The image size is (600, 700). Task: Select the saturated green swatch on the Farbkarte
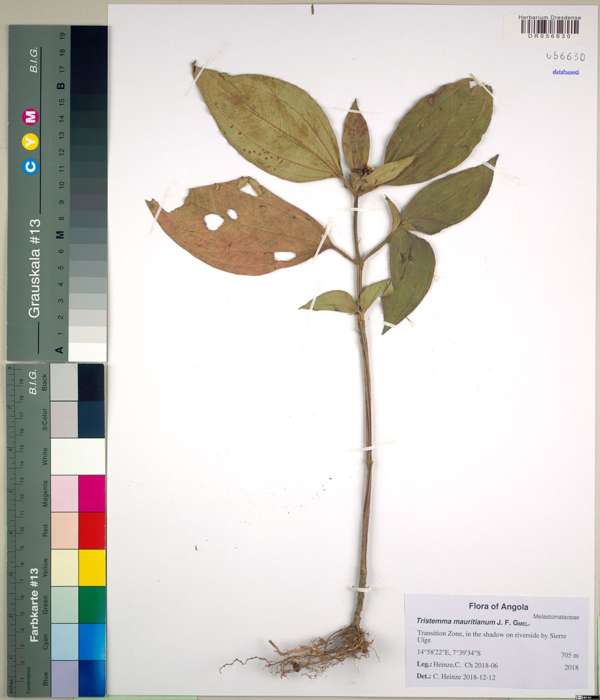pos(91,605)
